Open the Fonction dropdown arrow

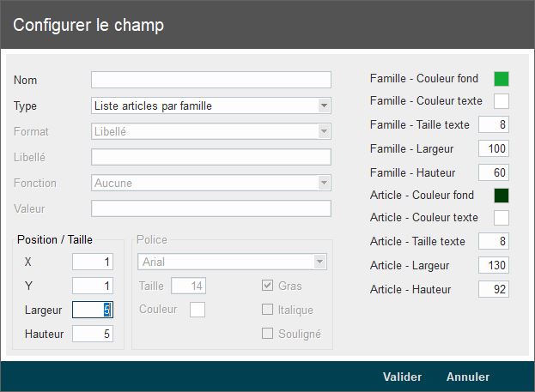click(324, 183)
